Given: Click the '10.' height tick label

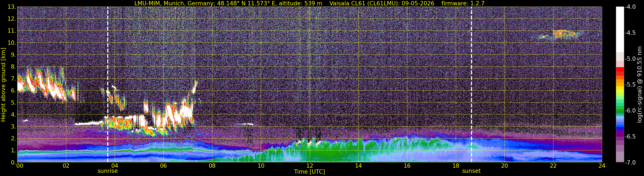Looking at the screenshot, I should (12, 43).
